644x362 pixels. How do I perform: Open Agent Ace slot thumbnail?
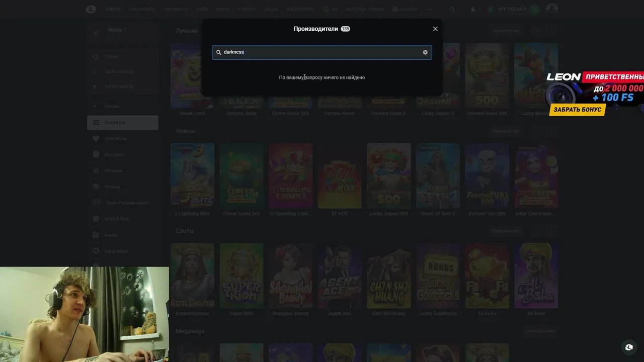tap(340, 276)
